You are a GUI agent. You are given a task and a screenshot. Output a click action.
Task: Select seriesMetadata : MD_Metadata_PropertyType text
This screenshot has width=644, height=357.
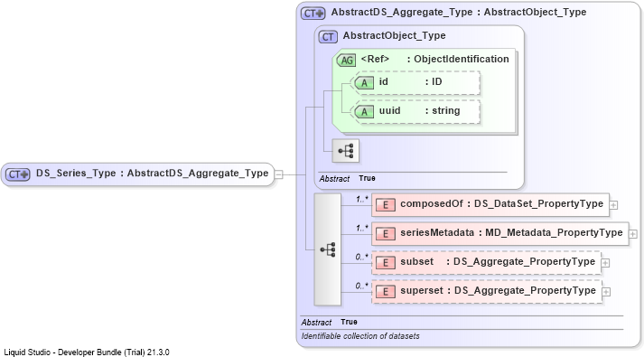[511, 233]
